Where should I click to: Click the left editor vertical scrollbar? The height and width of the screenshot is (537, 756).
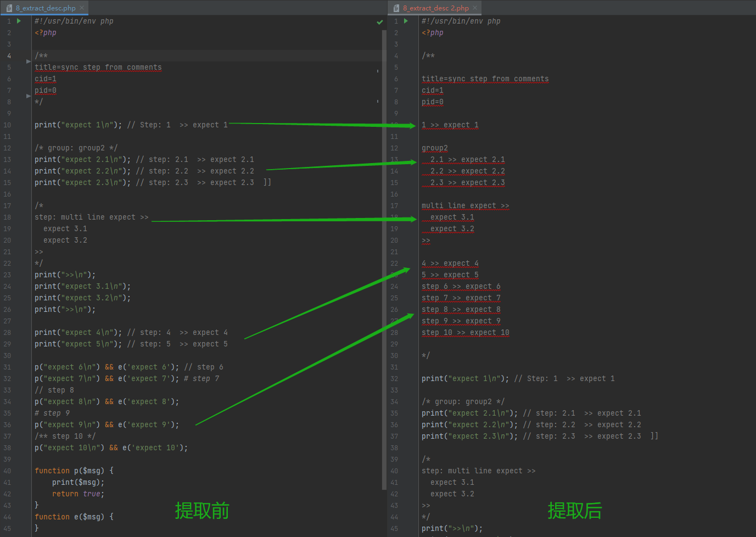pos(384,258)
